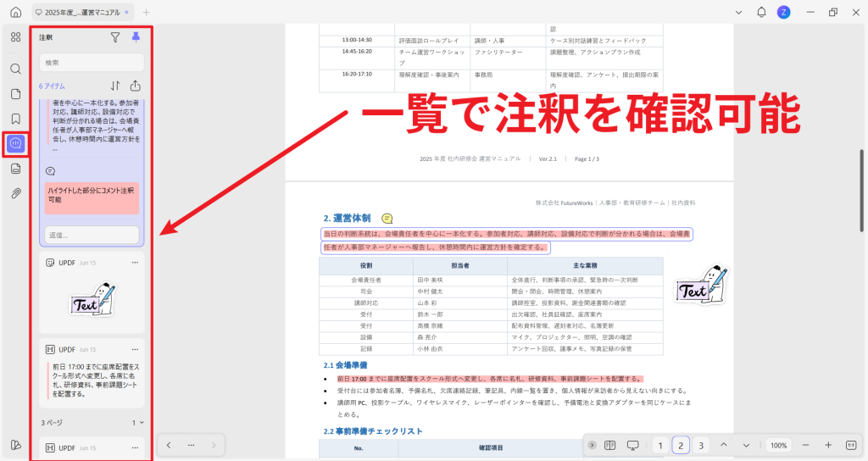This screenshot has width=868, height=461.
Task: Select the sticker annotation thumbnail in list
Action: point(92,300)
